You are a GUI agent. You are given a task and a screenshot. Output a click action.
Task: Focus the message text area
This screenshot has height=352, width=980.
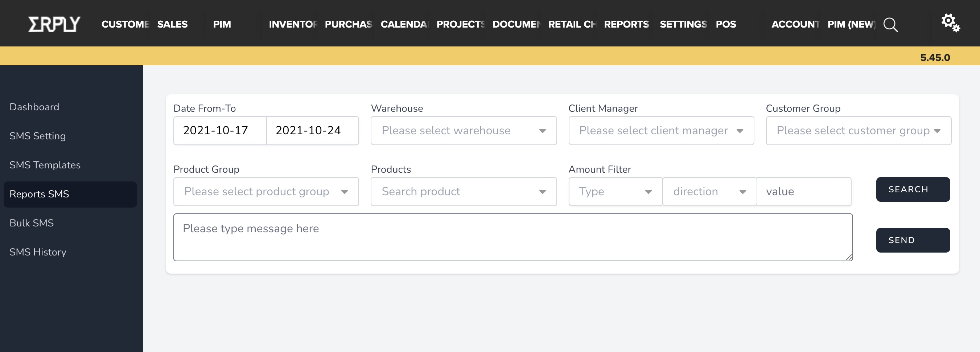click(512, 237)
